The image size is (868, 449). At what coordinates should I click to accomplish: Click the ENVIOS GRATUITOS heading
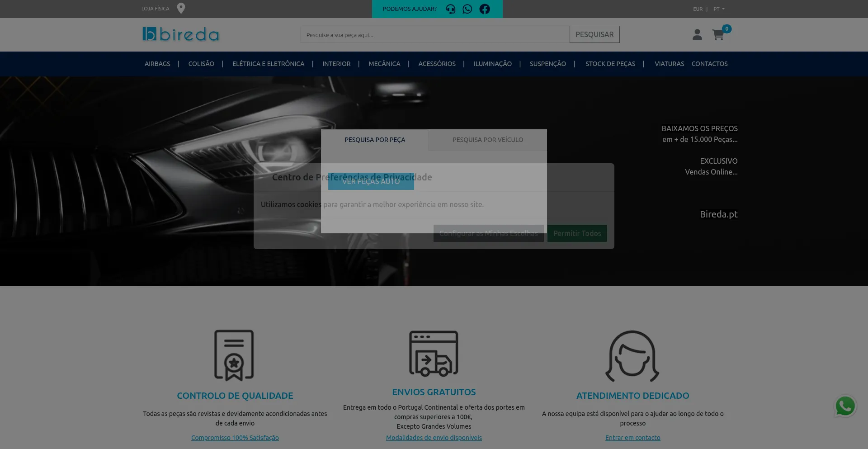click(x=434, y=392)
